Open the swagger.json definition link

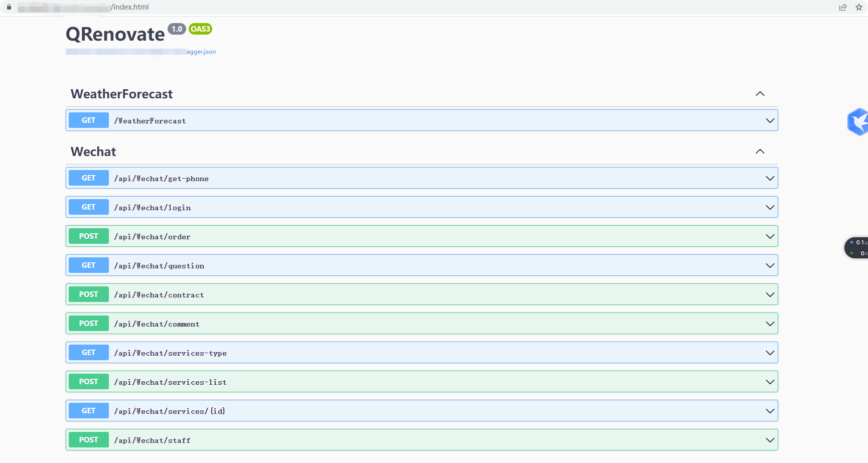pyautogui.click(x=141, y=52)
